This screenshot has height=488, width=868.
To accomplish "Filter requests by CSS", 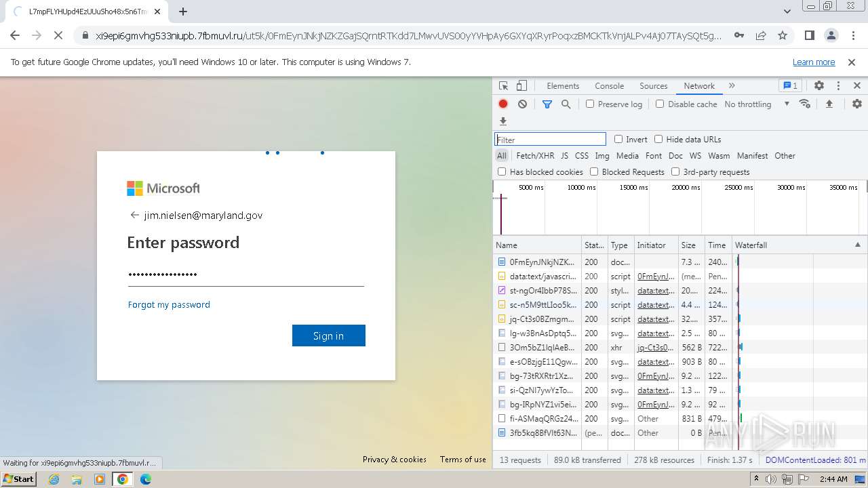I will (582, 156).
